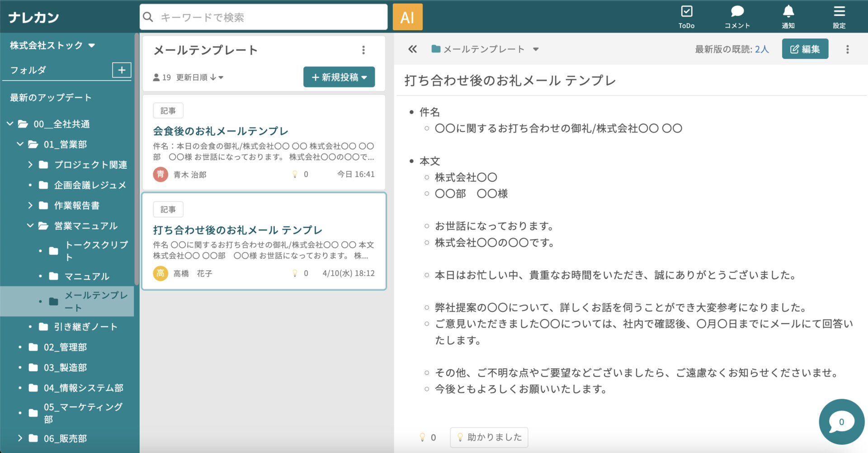The height and width of the screenshot is (453, 868).
Task: Click 2人 read-count link
Action: [x=762, y=49]
